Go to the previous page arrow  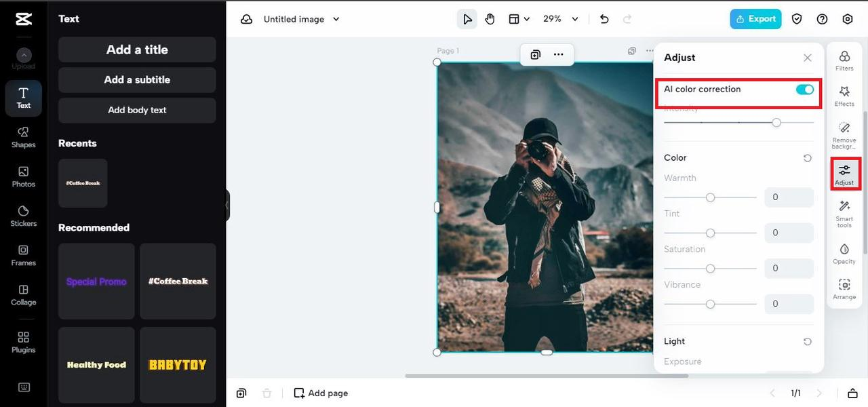point(772,393)
